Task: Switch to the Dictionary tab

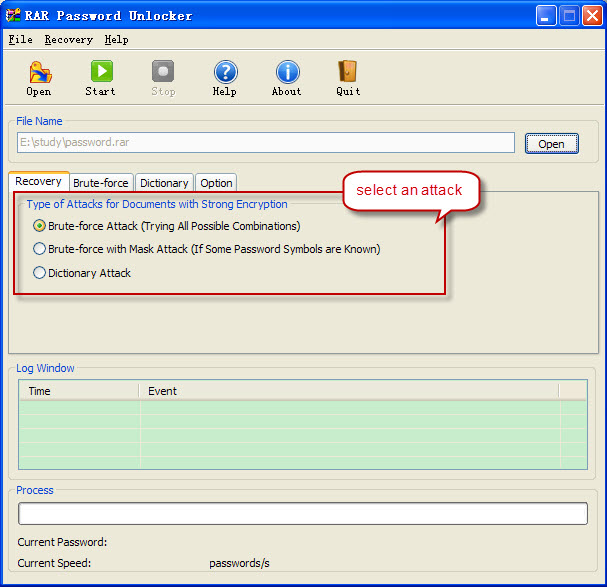Action: tap(164, 183)
